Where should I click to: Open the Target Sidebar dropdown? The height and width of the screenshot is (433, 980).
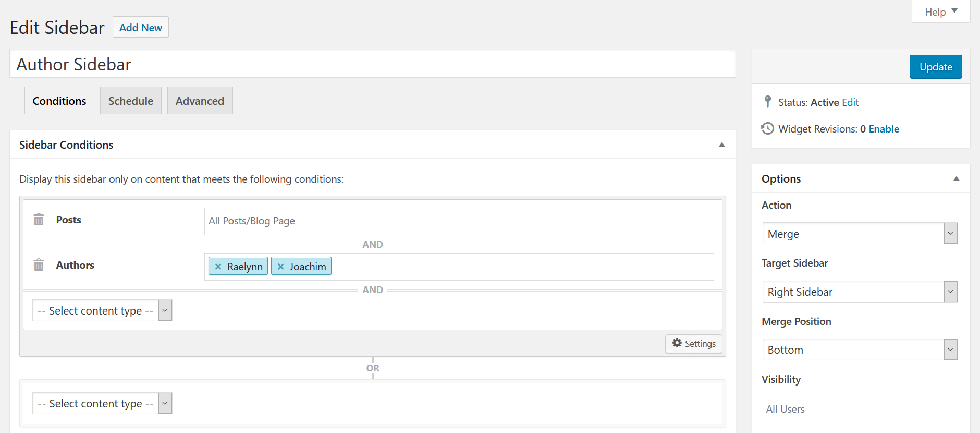(x=859, y=292)
